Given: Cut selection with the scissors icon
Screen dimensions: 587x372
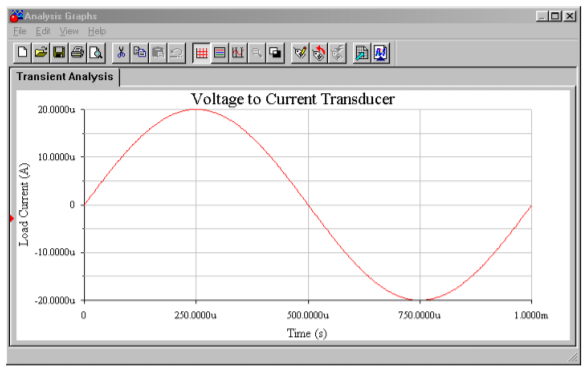Looking at the screenshot, I should 121,52.
